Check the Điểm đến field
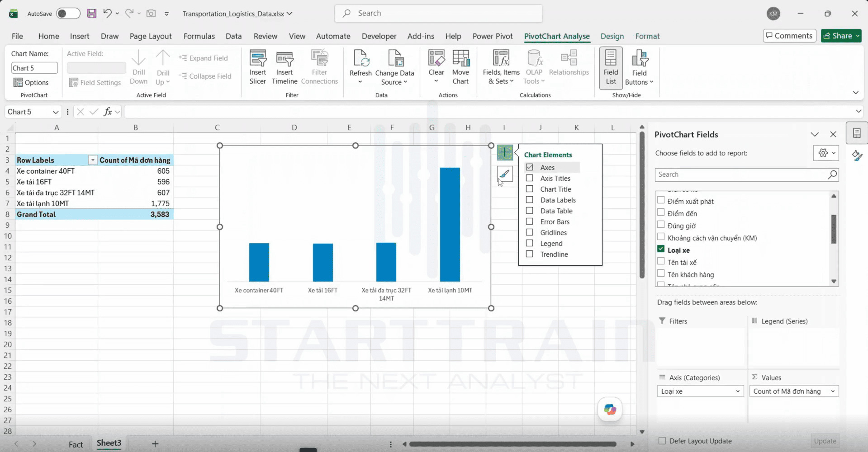The height and width of the screenshot is (452, 868). pyautogui.click(x=661, y=212)
